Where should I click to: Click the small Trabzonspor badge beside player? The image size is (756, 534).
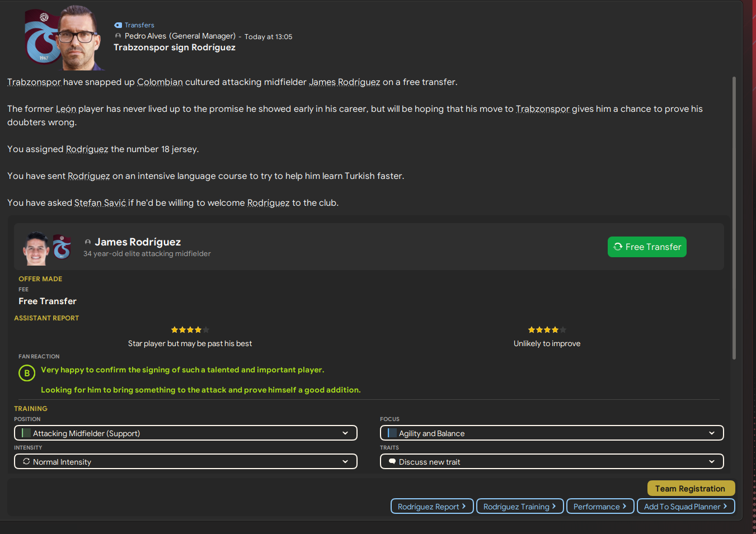[62, 247]
